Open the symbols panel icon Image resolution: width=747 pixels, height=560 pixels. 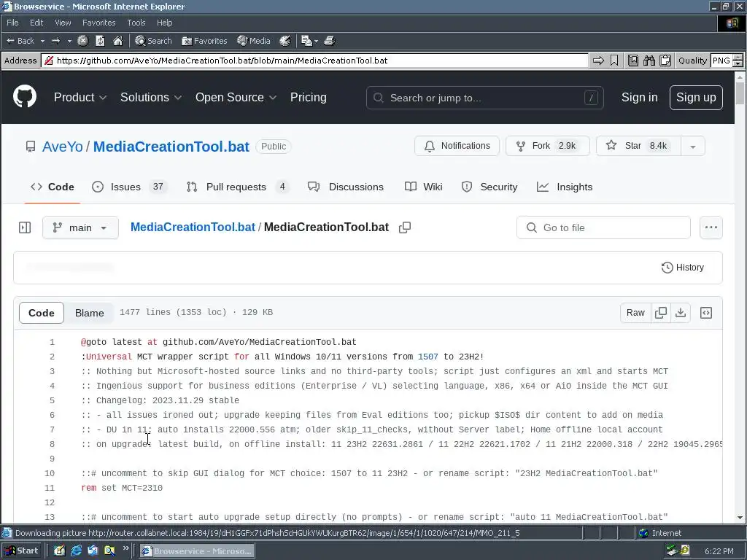[706, 313]
